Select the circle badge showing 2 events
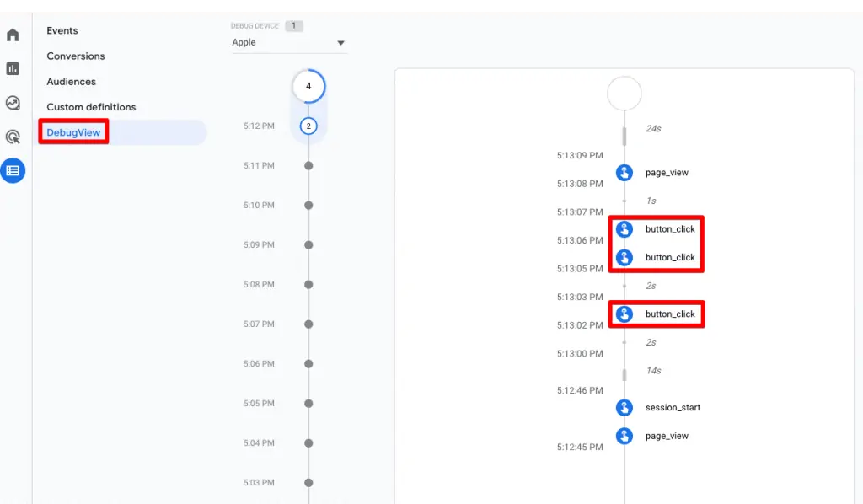 [308, 125]
